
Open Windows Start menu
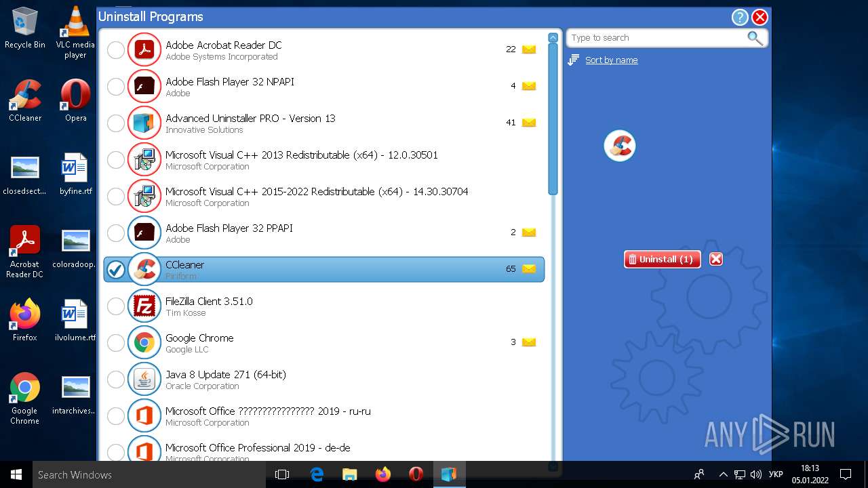[x=16, y=474]
